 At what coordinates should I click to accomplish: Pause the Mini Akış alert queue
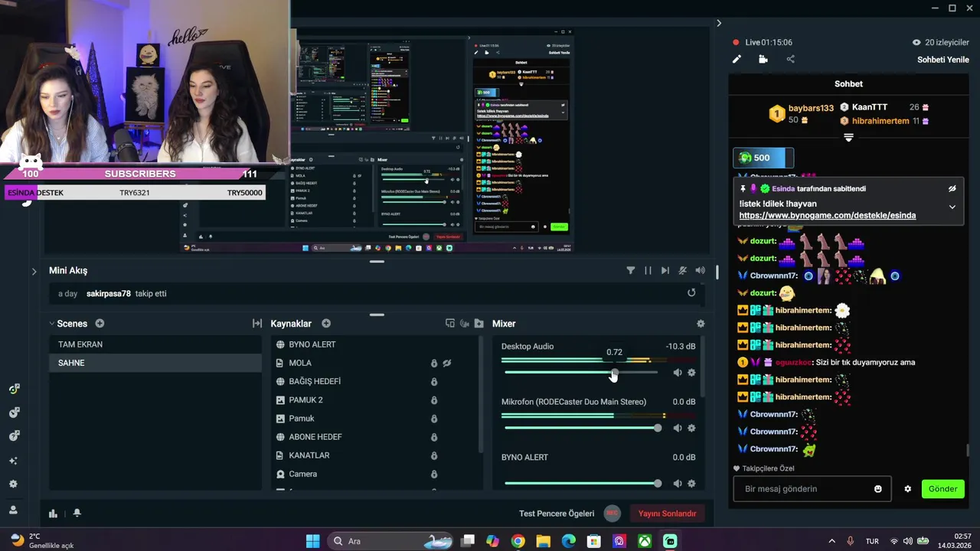[x=648, y=270]
